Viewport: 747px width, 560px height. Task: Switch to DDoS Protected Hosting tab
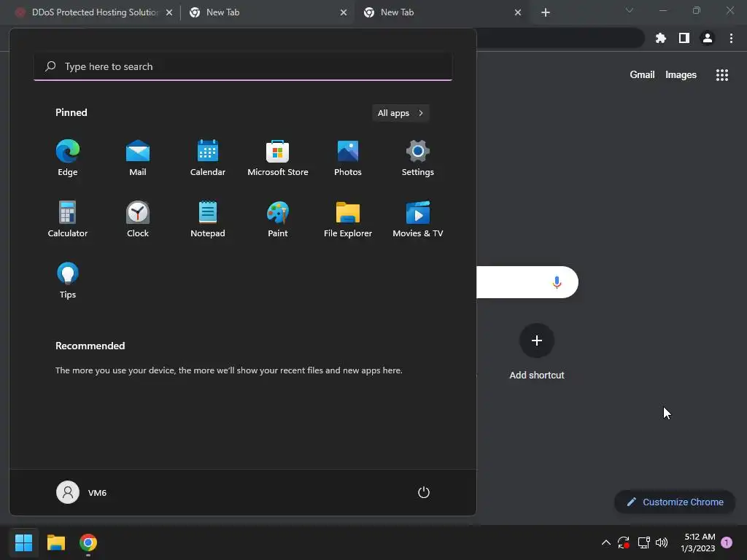pos(93,12)
